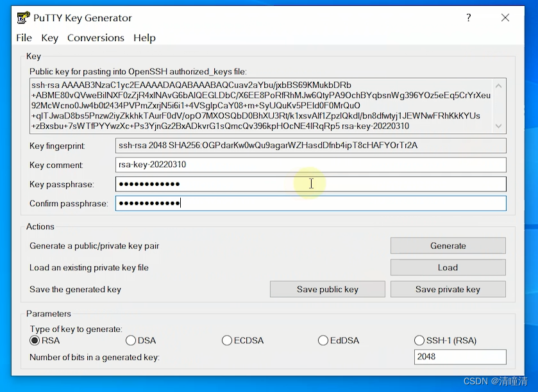Click the public key scroll up arrow
The image size is (538, 392).
click(x=498, y=86)
